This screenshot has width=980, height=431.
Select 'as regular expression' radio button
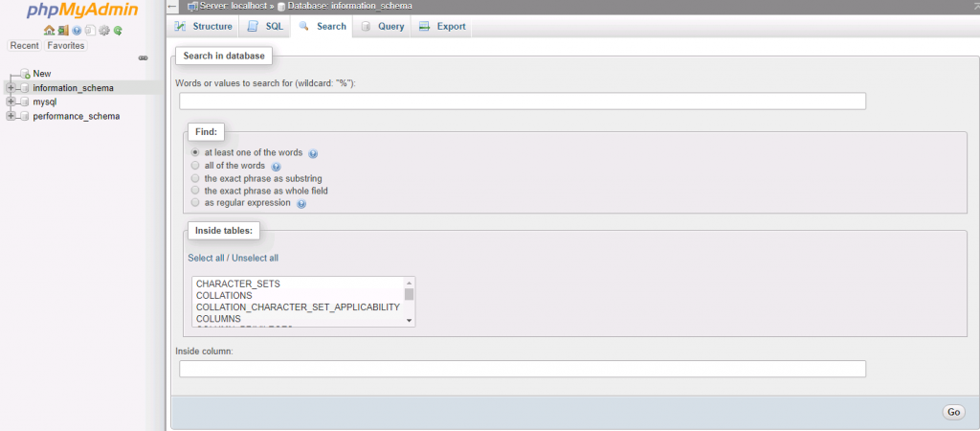(195, 203)
